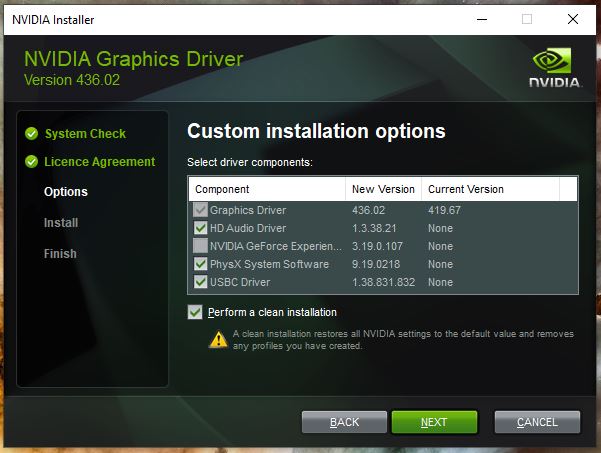Screen dimensions: 601x453
Task: Click new version value 1.3.38.21
Action: 374,228
